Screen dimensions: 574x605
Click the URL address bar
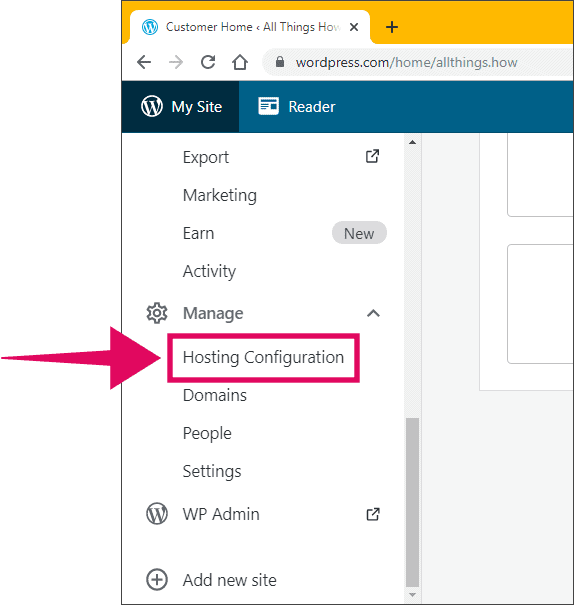click(x=418, y=62)
